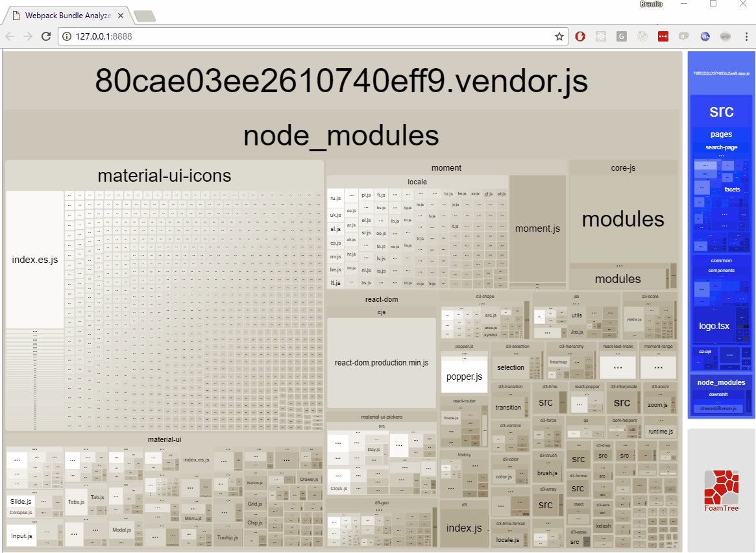Image resolution: width=756 pixels, height=553 pixels.
Task: Click the Day.js block in material-ui-pickers
Action: 374,449
